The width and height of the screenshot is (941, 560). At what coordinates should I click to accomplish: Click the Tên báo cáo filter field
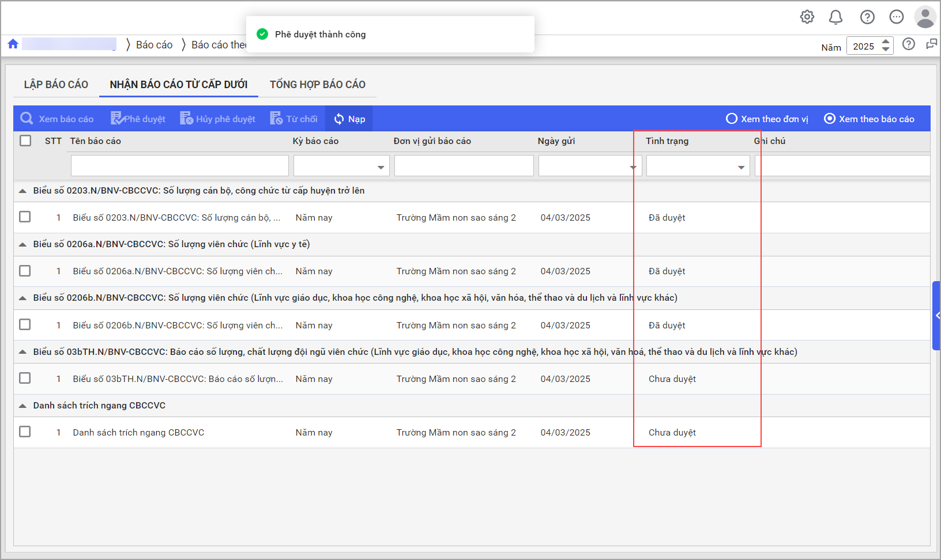pyautogui.click(x=180, y=166)
